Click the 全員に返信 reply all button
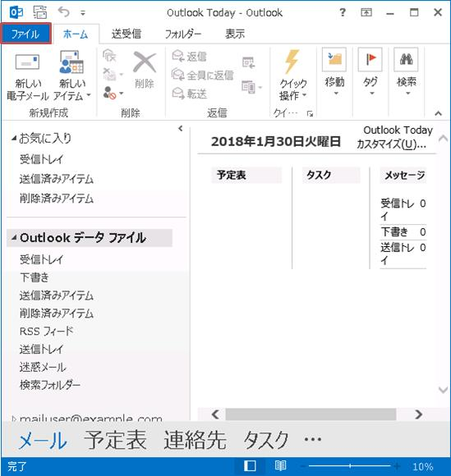 tap(202, 75)
